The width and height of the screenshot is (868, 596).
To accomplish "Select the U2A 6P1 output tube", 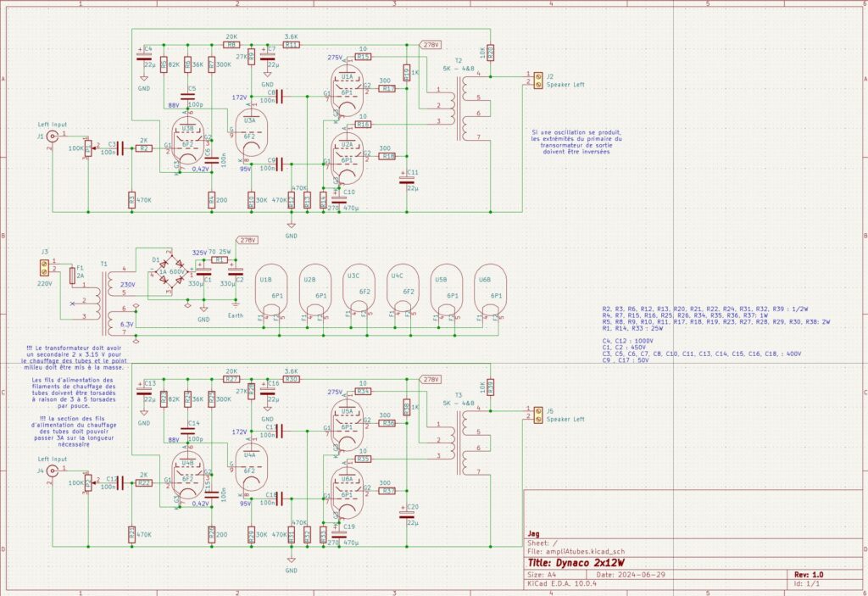I will tap(347, 159).
